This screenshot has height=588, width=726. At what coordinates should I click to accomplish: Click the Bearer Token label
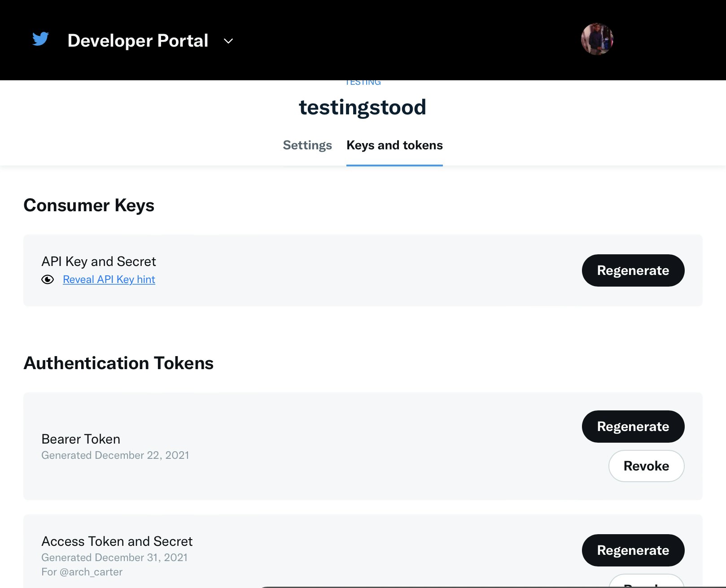click(x=81, y=439)
